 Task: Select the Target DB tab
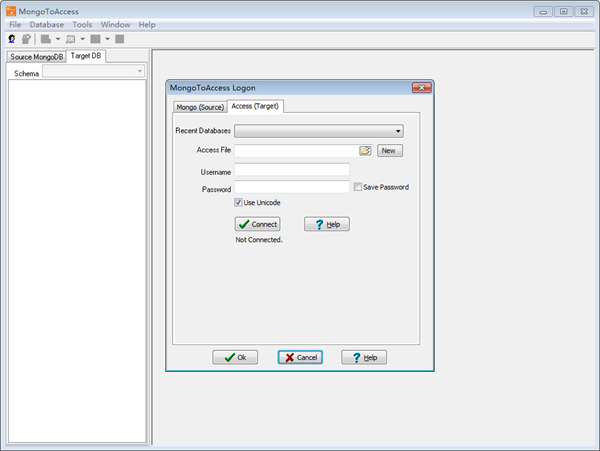click(86, 56)
